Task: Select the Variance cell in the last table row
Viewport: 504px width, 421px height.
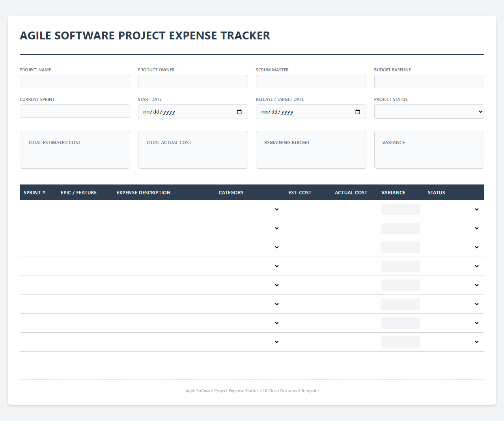Action: pyautogui.click(x=401, y=342)
